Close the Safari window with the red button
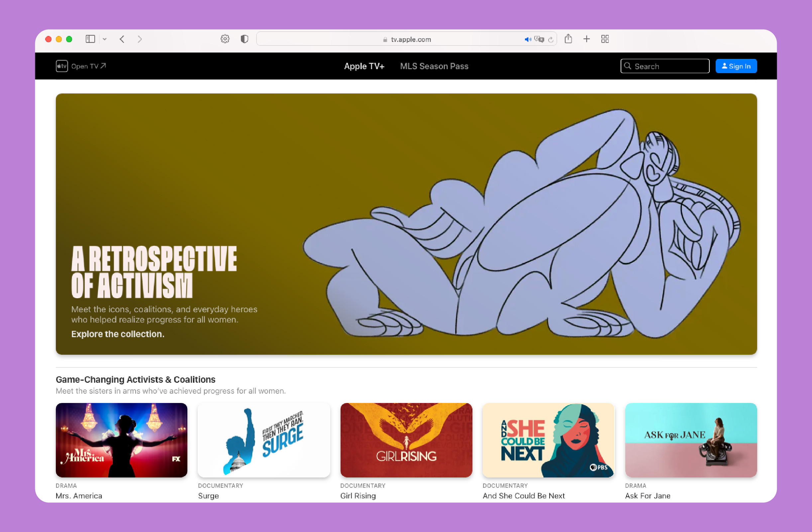This screenshot has width=812, height=532. 49,39
